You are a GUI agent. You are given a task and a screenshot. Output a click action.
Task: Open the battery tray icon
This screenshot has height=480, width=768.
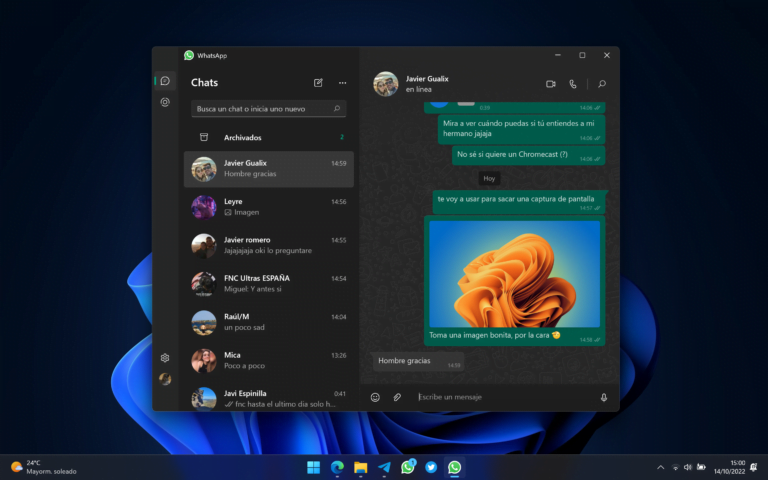click(x=701, y=467)
